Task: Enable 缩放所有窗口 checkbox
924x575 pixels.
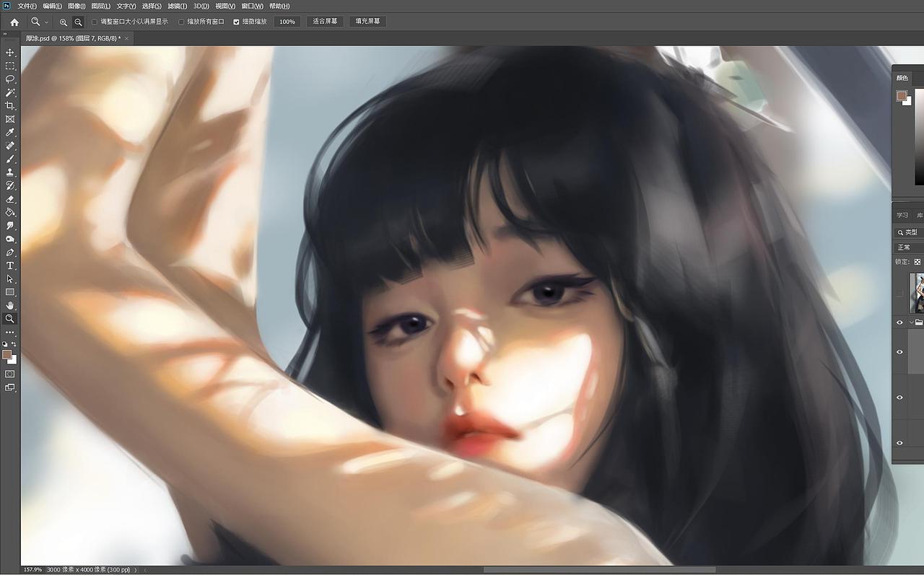Action: pos(181,22)
